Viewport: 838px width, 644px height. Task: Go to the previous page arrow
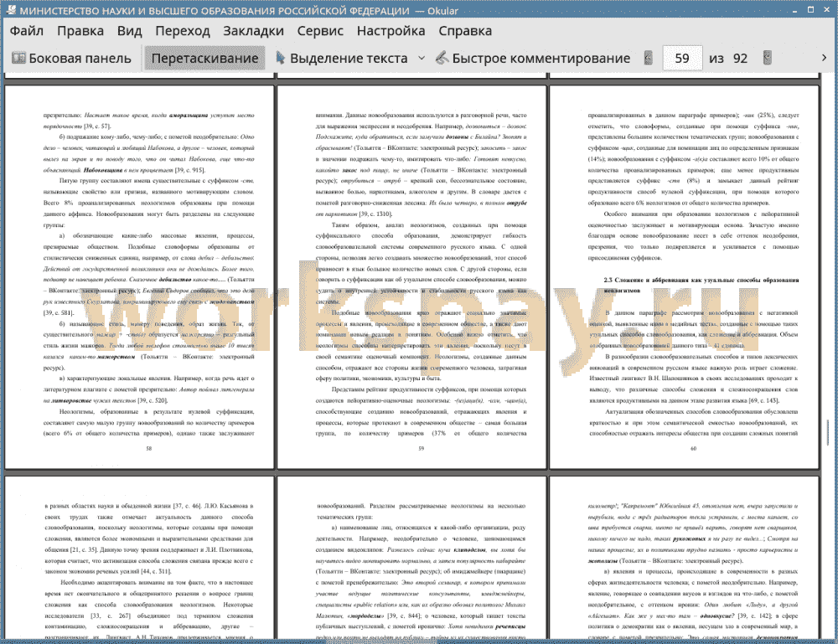pyautogui.click(x=649, y=58)
